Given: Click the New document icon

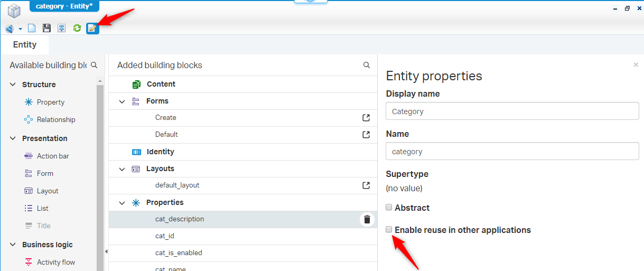Looking at the screenshot, I should pos(32,28).
